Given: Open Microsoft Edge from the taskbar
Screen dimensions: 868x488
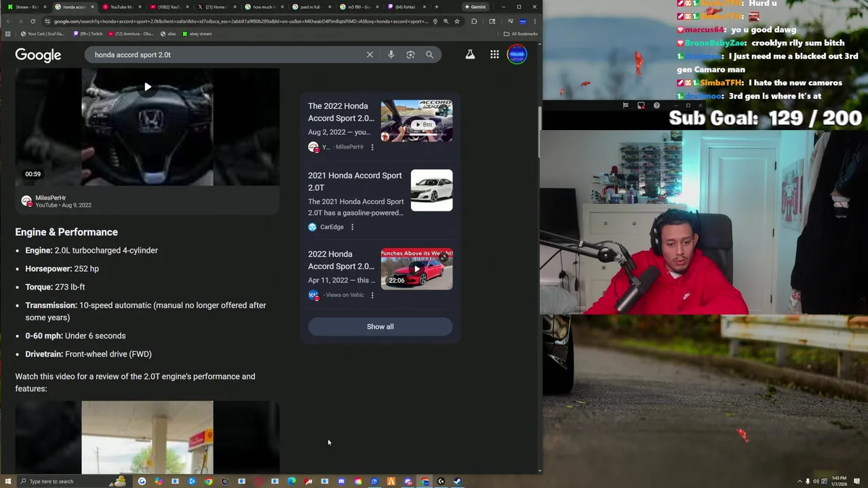Looking at the screenshot, I should tap(292, 481).
